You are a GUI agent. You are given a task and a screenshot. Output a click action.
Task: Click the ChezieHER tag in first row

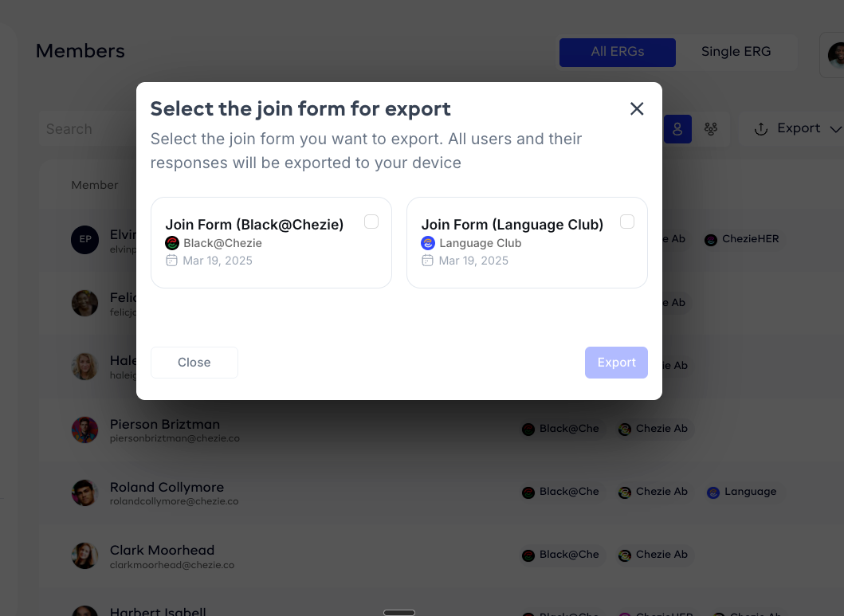742,239
